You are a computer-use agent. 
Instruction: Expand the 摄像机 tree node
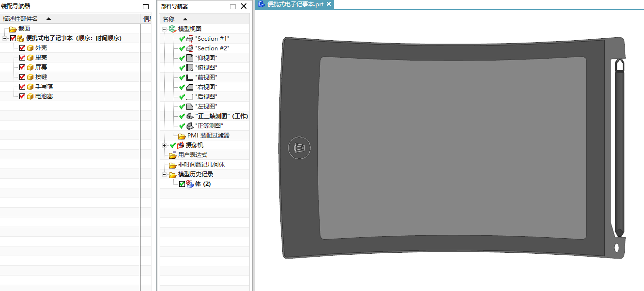click(165, 145)
